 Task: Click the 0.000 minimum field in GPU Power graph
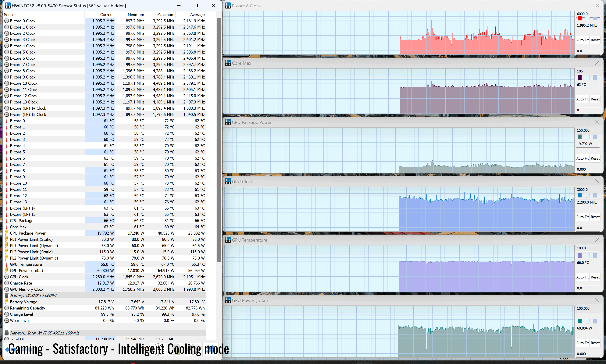click(x=588, y=354)
